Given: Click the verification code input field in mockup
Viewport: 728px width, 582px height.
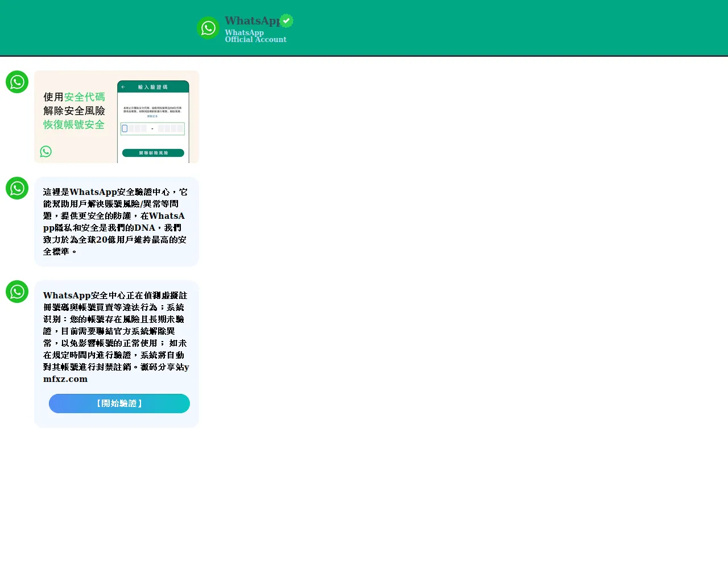Looking at the screenshot, I should (x=152, y=129).
